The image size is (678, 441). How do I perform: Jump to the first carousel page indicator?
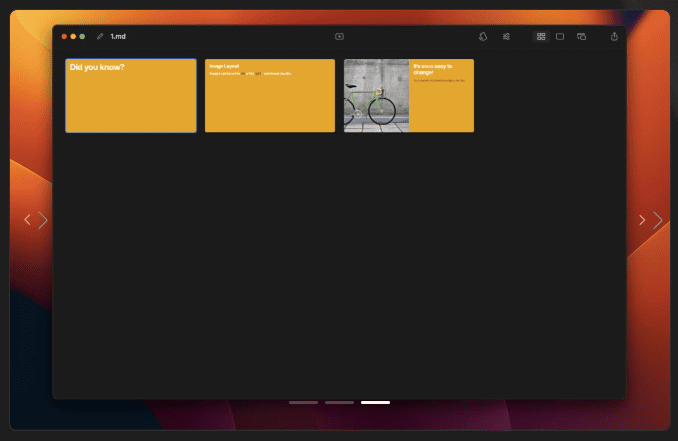[x=303, y=403]
